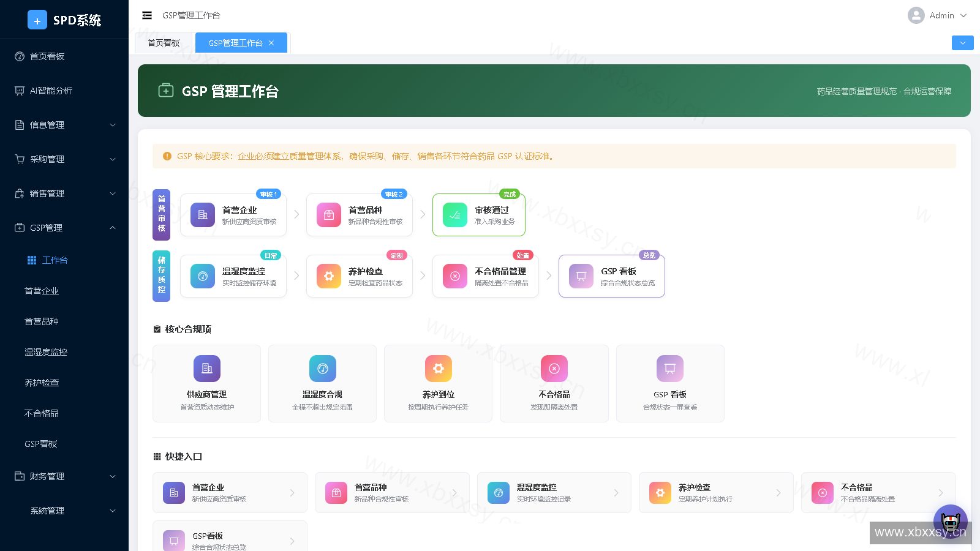Open 首页看板 in the sidebar
This screenshot has height=551, width=980.
(x=64, y=56)
